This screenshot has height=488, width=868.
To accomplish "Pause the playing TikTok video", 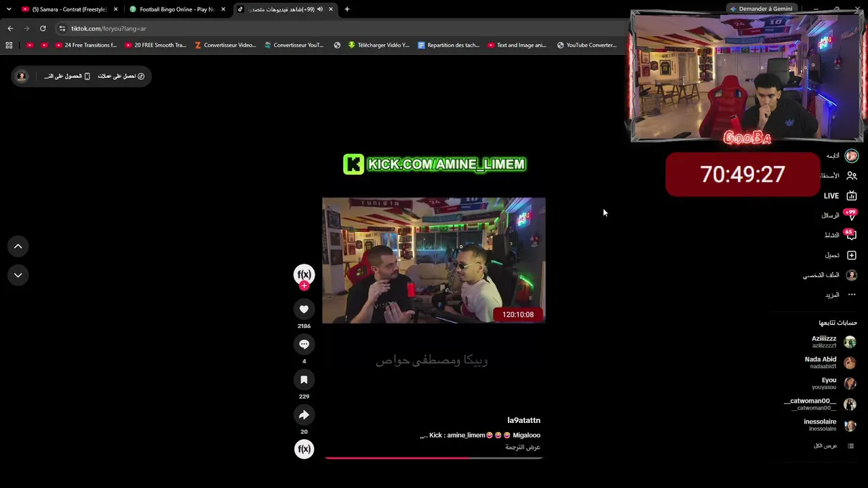I will coord(433,260).
